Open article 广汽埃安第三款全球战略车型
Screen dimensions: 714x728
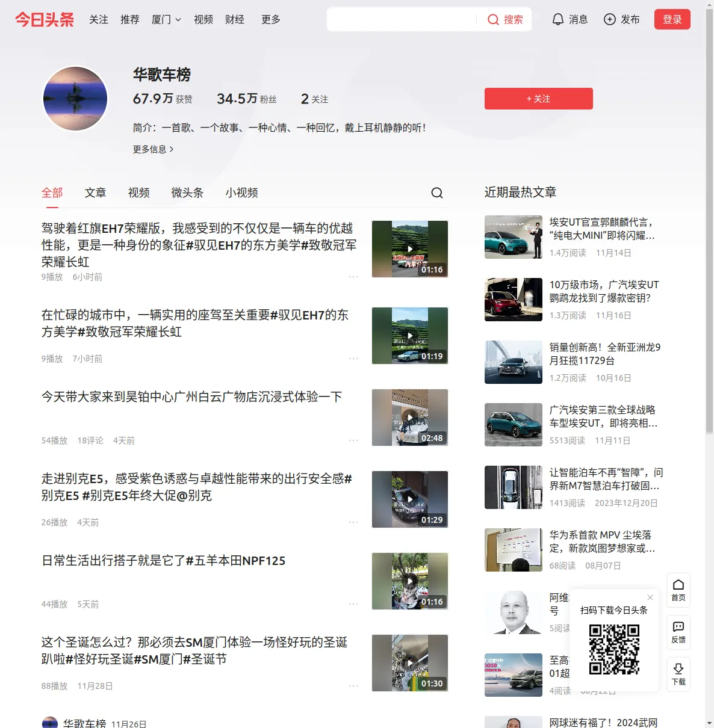604,416
